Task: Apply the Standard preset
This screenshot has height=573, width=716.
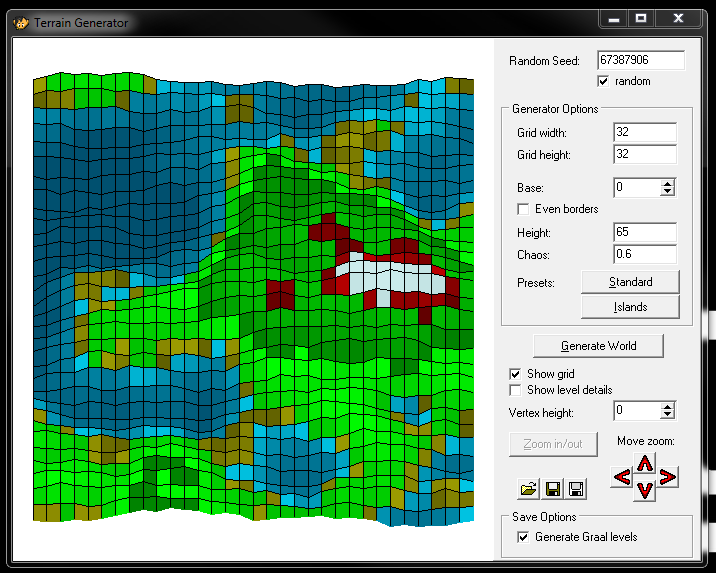Action: coord(630,282)
